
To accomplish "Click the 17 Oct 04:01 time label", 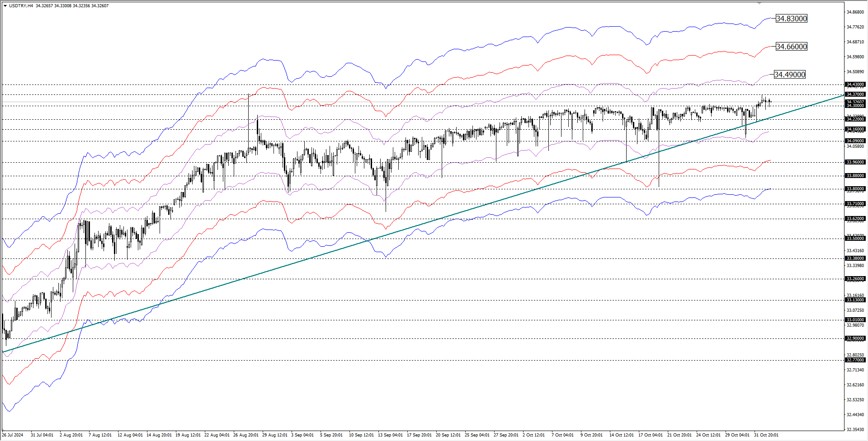I will click(651, 435).
